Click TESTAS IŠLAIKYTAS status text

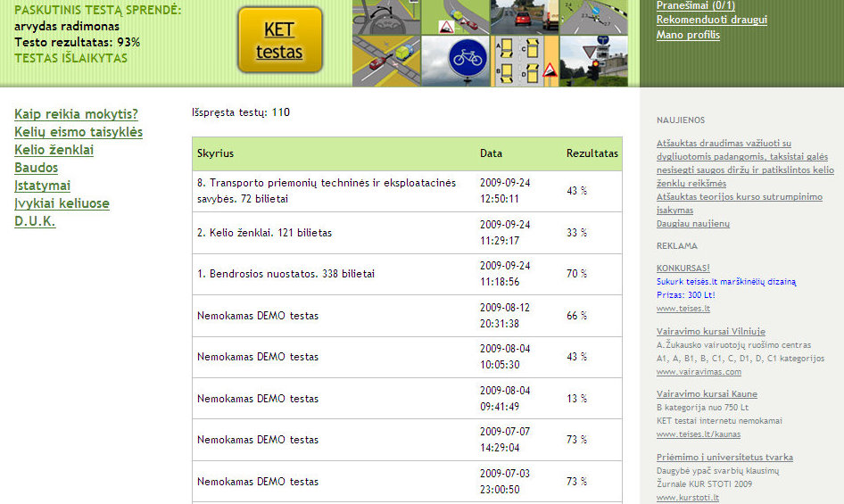coord(70,58)
